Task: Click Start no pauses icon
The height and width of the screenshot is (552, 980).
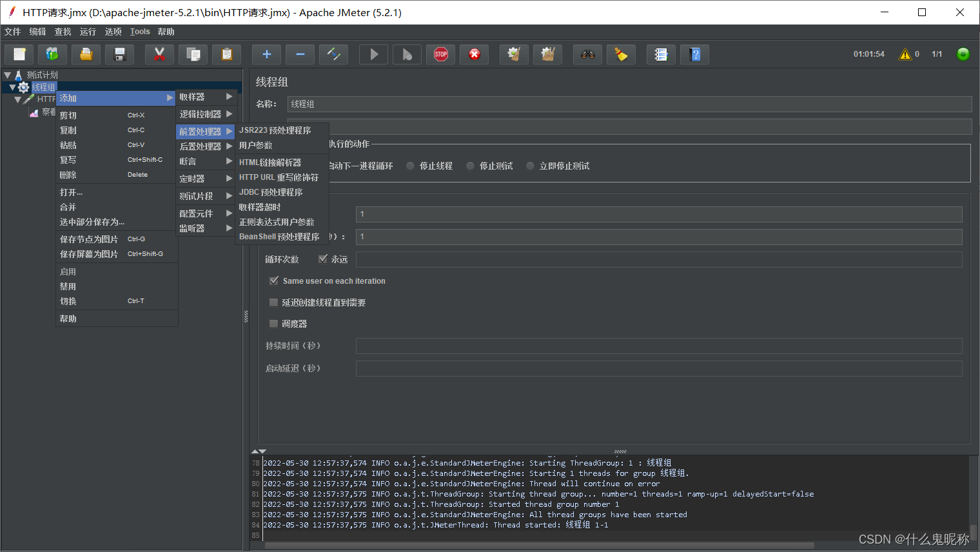Action: [x=407, y=54]
